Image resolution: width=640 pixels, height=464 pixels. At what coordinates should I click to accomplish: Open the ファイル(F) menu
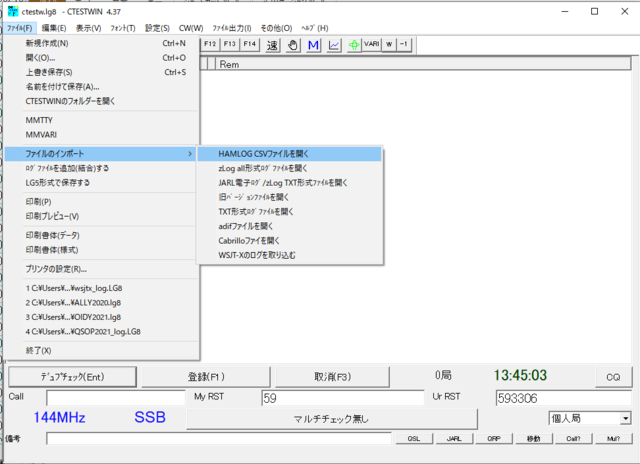click(x=20, y=28)
